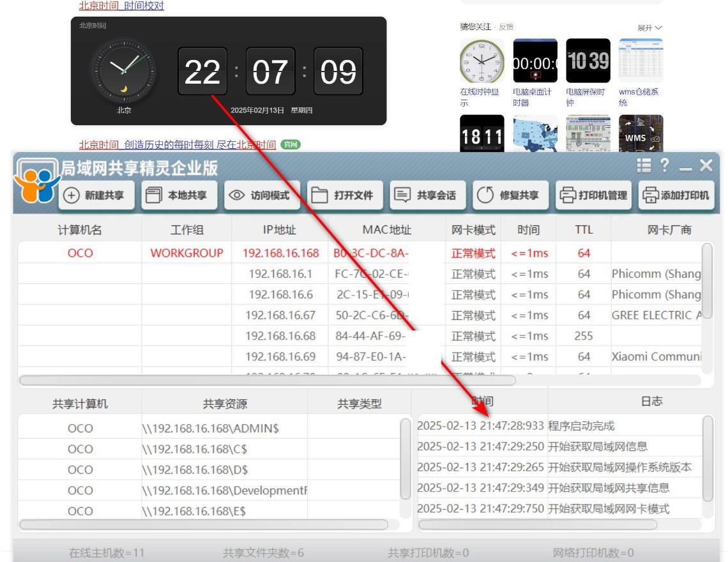
Task: Select the \\192.168.16.168\ADMIN$ share entry
Action: [211, 429]
